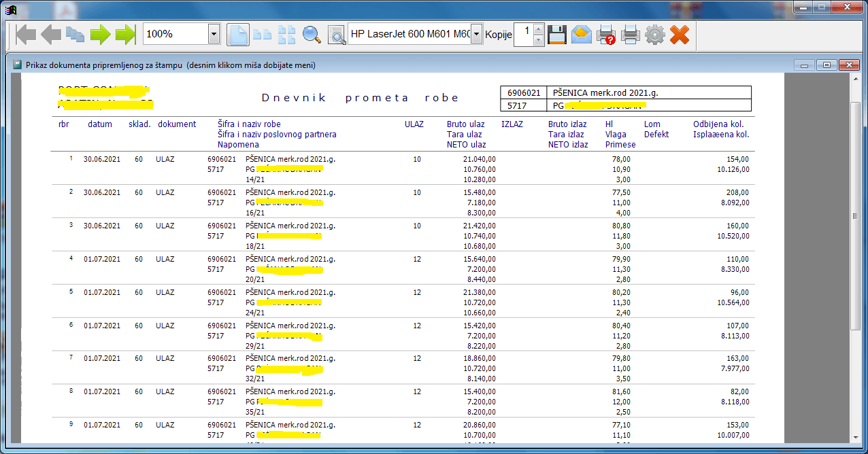868x454 pixels.
Task: Click the page-jump icon with overlapping pages
Action: coord(75,35)
